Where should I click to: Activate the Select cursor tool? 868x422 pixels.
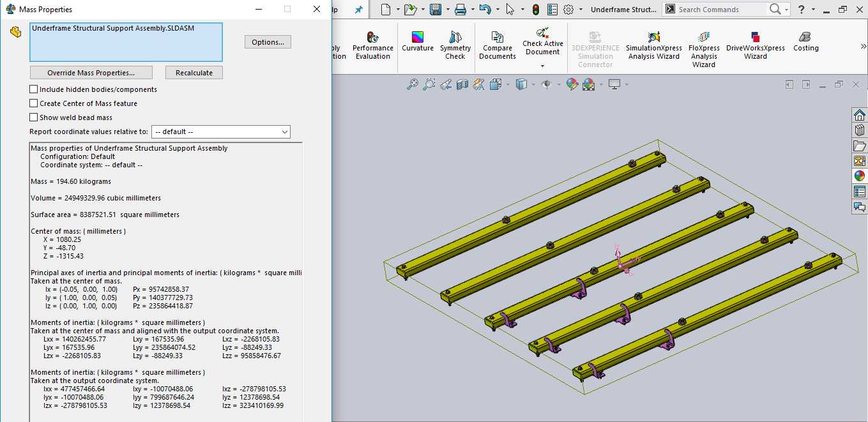[510, 10]
